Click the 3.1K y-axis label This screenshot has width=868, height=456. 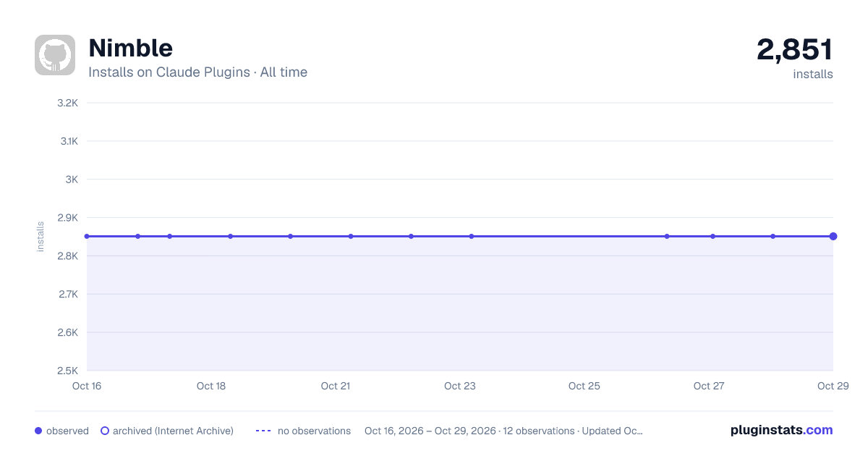tap(69, 141)
